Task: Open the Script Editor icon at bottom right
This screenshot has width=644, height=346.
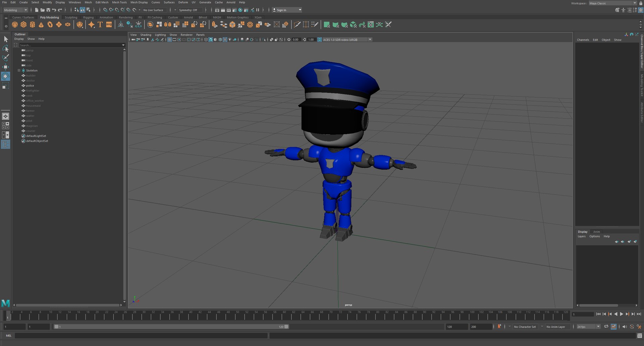Action: [640, 336]
